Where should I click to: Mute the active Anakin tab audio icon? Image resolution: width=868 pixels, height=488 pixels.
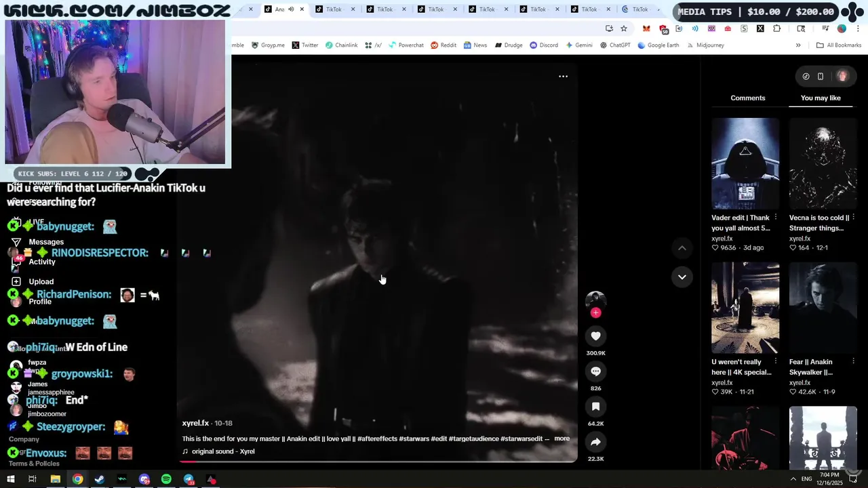pyautogui.click(x=291, y=9)
